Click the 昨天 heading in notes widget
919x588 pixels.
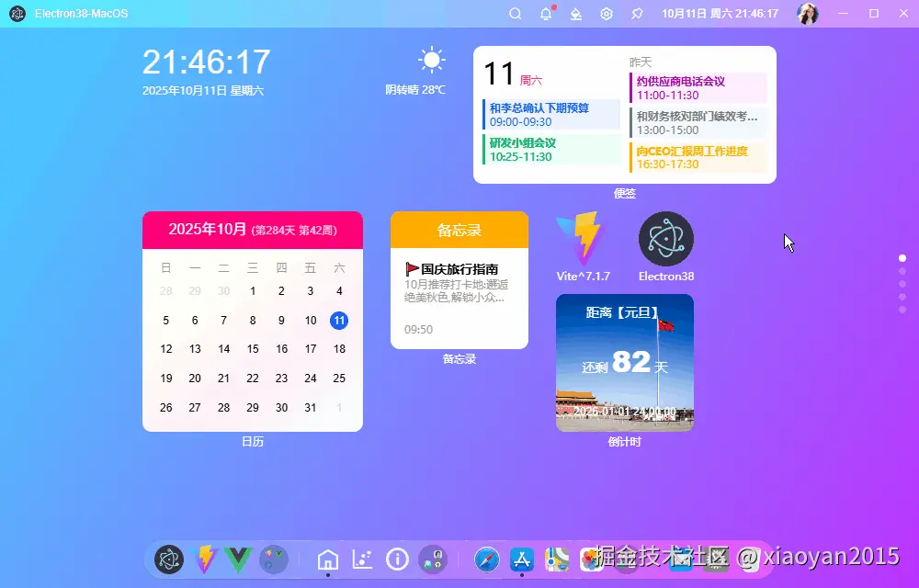click(641, 62)
